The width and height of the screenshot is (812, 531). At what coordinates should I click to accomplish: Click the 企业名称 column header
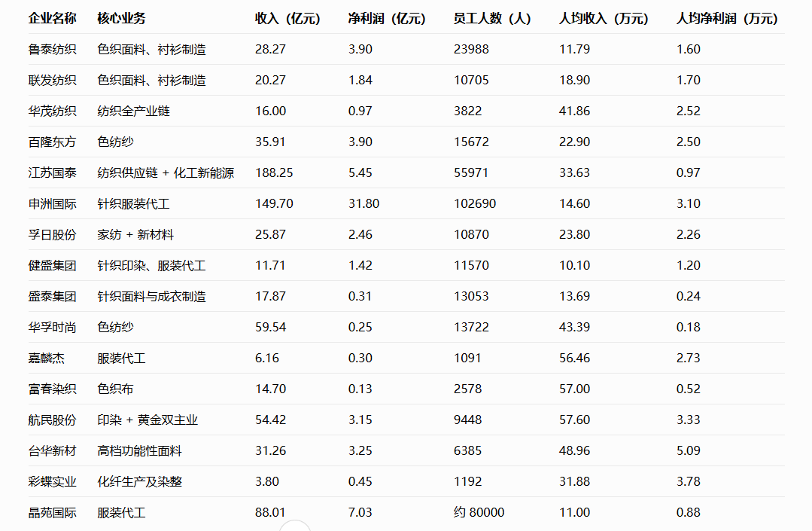coord(53,19)
